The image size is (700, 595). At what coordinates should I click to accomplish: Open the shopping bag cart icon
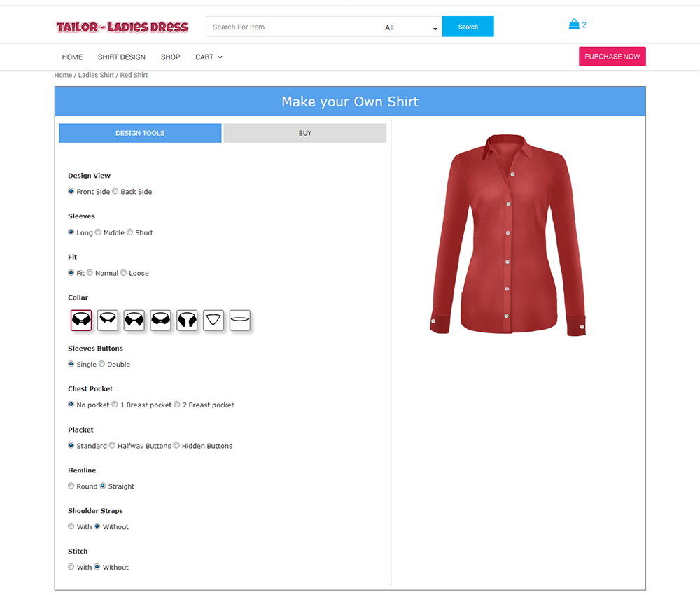574,24
